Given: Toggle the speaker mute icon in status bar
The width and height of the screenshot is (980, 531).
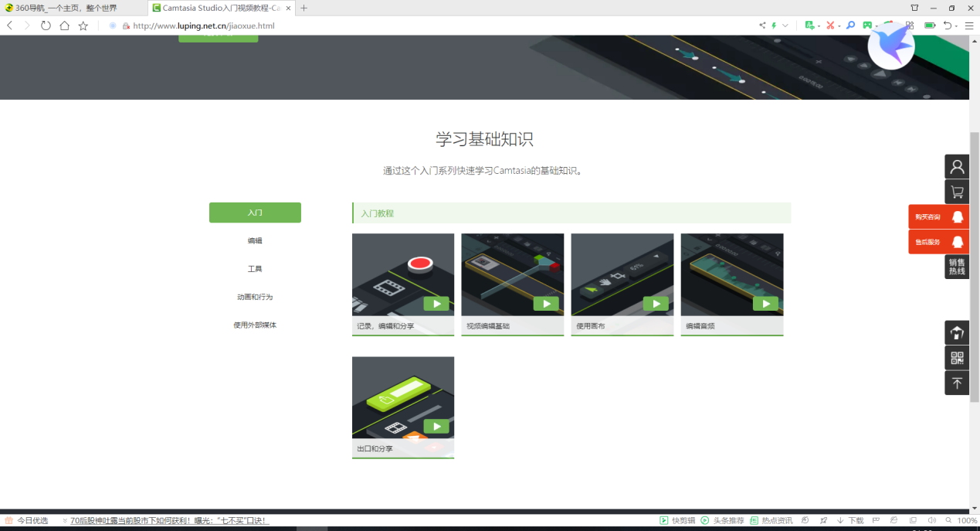Looking at the screenshot, I should point(931,521).
